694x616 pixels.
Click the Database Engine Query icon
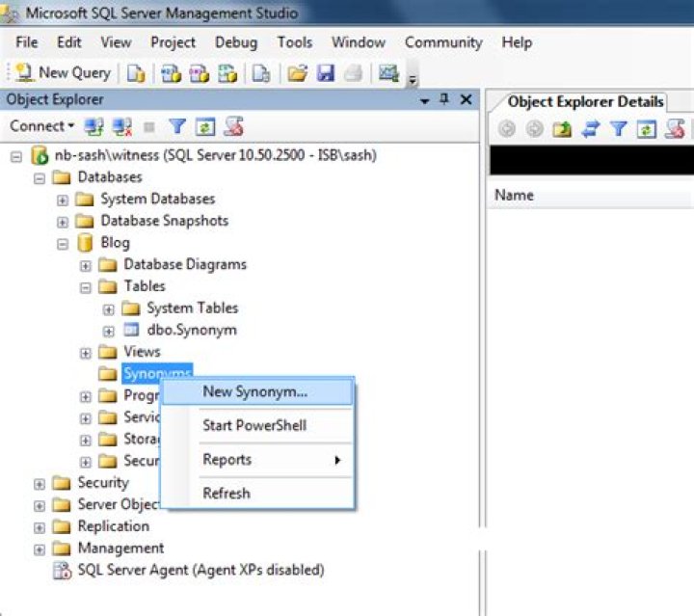(136, 73)
